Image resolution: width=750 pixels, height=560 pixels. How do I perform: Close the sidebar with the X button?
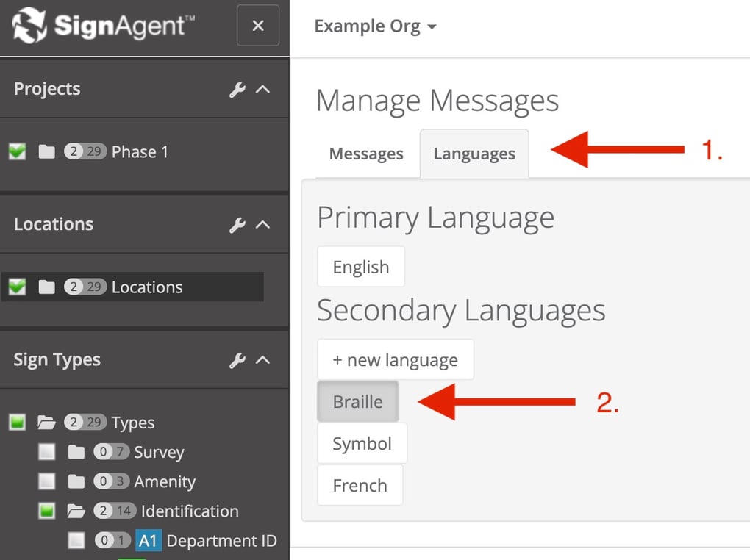pos(258,26)
